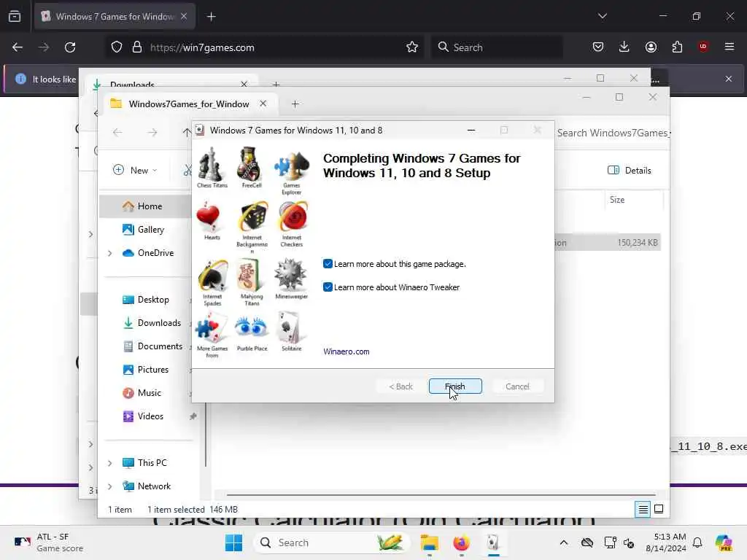Select the Windows 7 Games browser tab
The height and width of the screenshot is (560, 747).
pyautogui.click(x=115, y=17)
